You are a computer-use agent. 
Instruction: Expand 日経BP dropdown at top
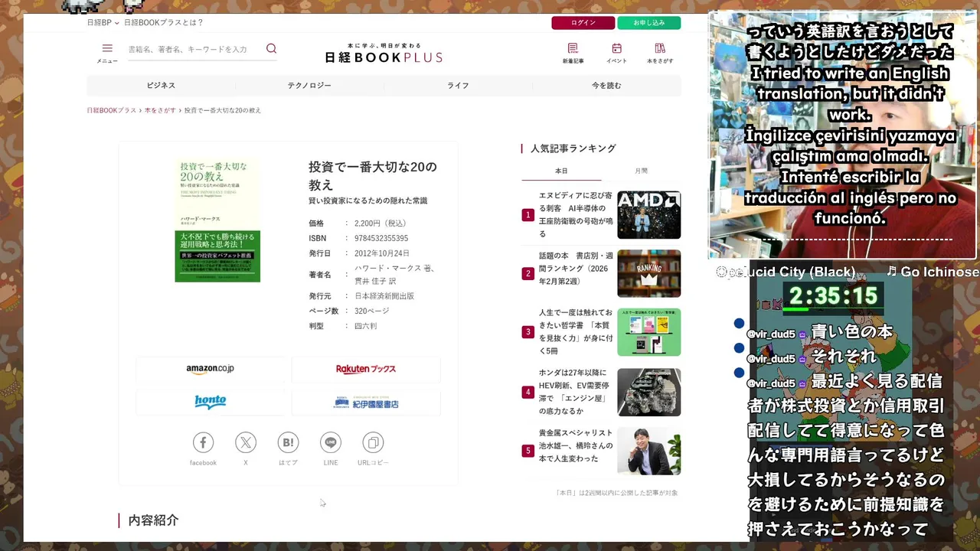103,23
